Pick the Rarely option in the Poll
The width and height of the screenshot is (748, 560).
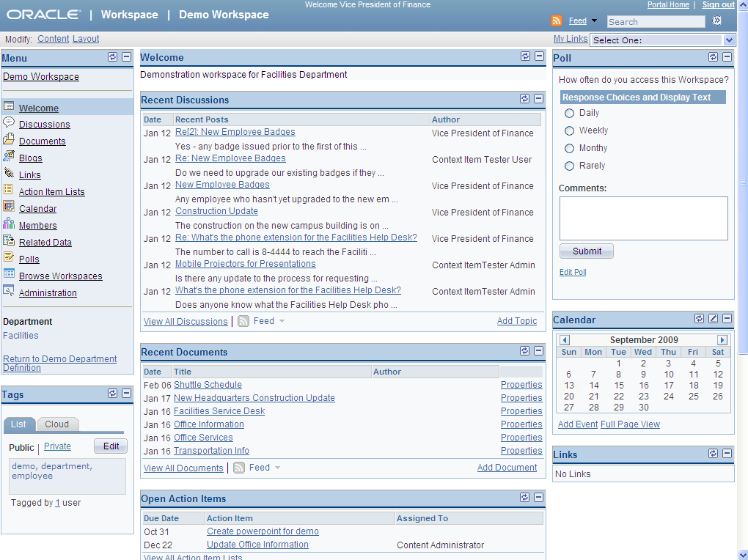click(568, 164)
